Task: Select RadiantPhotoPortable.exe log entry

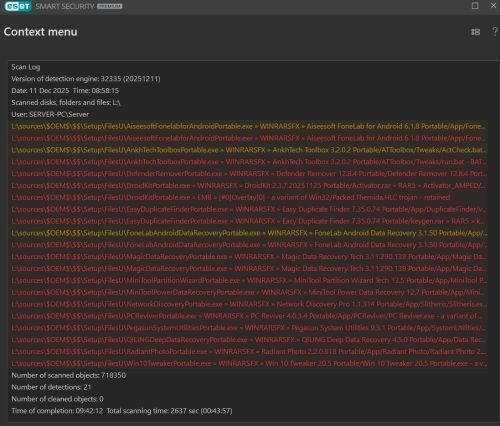Action: (248, 352)
